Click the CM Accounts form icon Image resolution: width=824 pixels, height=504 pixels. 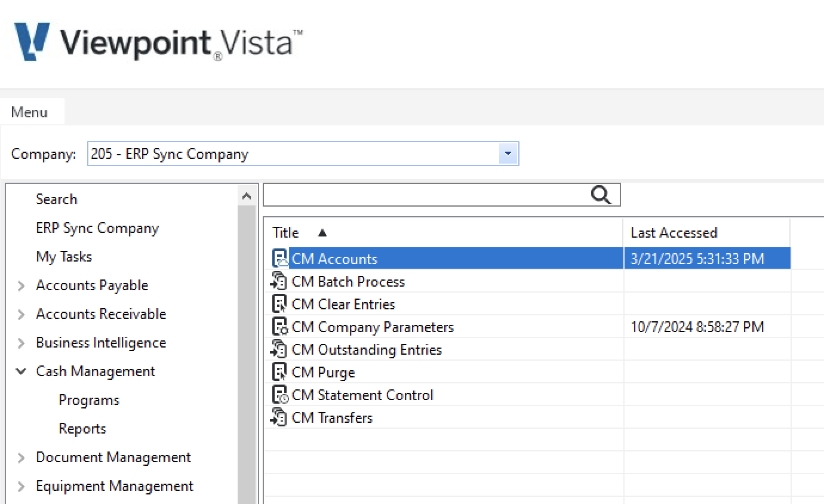pos(279,259)
